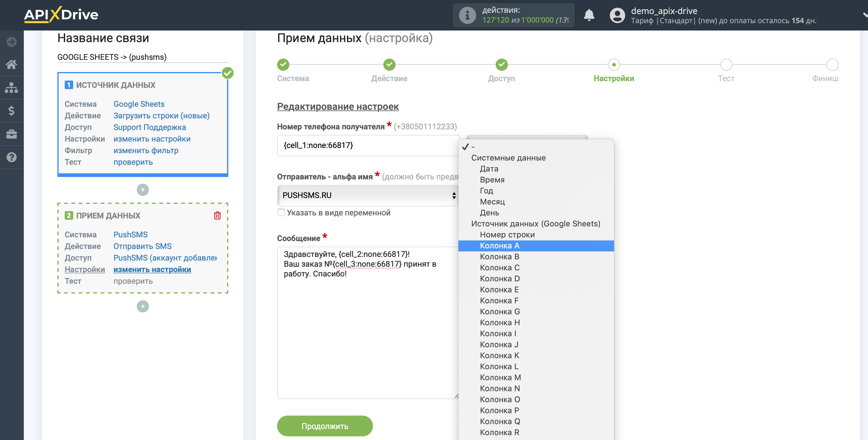
Task: Click the actions counter 127'120 из 1'000'000
Action: (525, 20)
